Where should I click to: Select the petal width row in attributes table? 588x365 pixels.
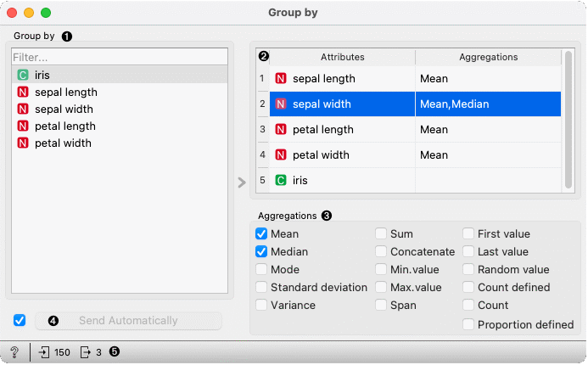pos(415,155)
